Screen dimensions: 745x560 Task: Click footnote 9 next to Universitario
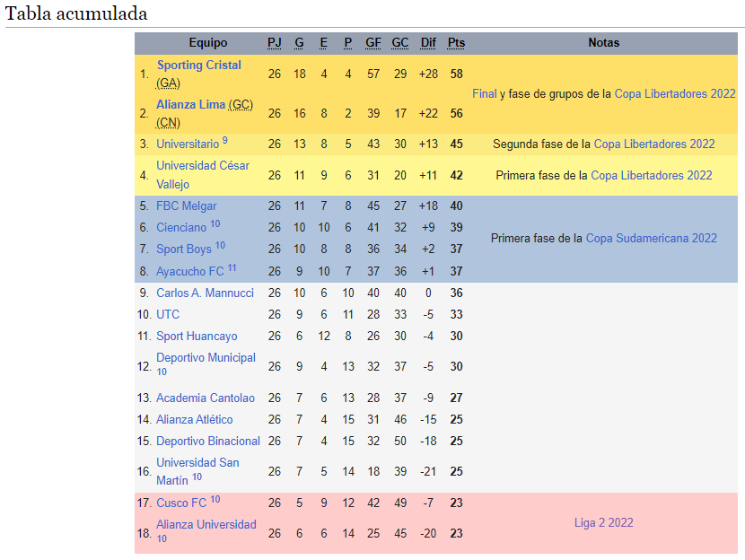(224, 141)
